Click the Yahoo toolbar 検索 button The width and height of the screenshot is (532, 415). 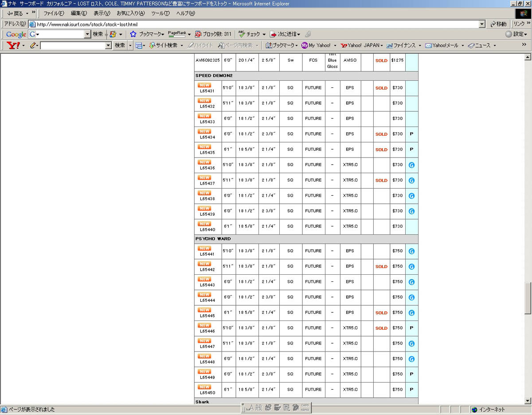(x=120, y=45)
